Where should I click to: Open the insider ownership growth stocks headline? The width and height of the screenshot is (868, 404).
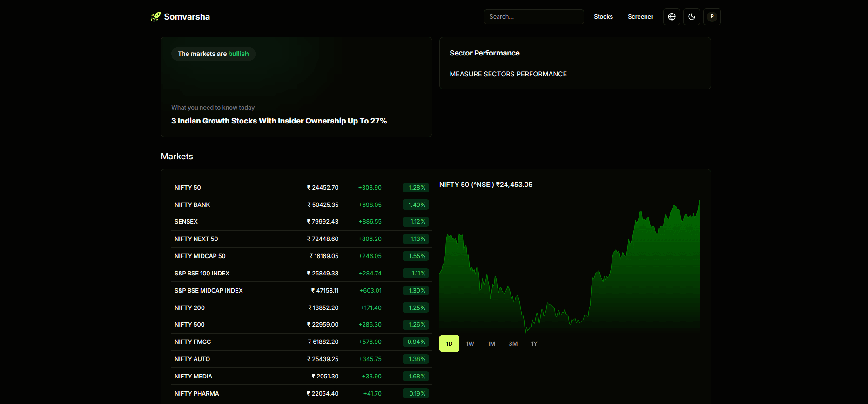[279, 121]
